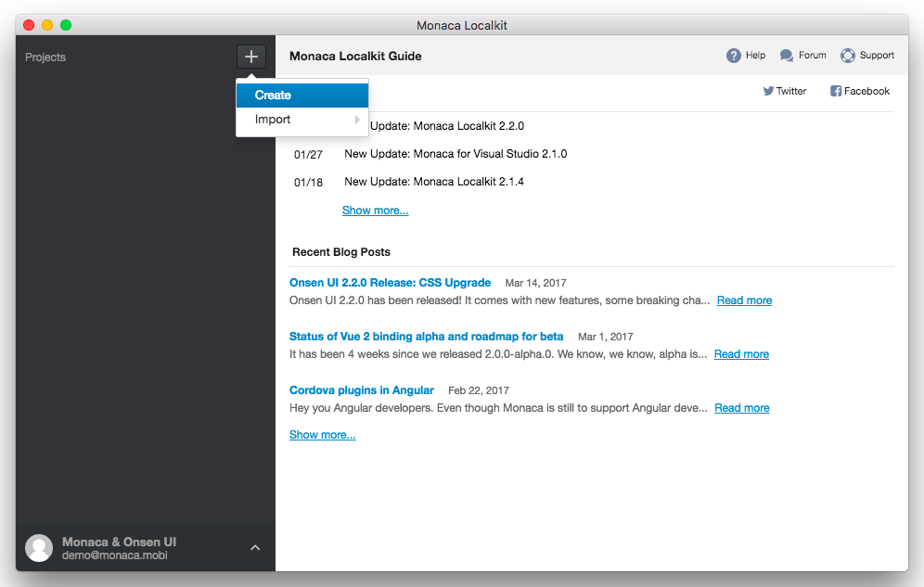Screen dimensions: 924x587
Task: Click the Forum speech bubble icon
Action: point(786,56)
